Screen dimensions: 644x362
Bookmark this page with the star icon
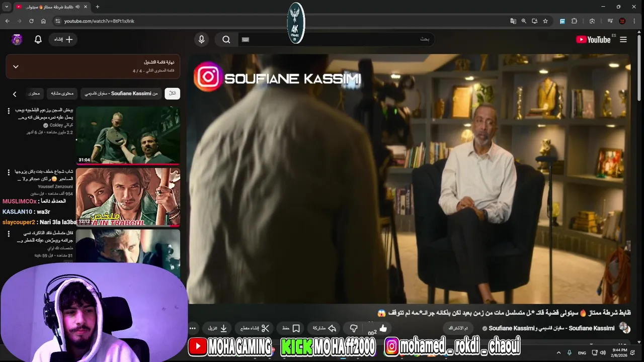click(545, 21)
